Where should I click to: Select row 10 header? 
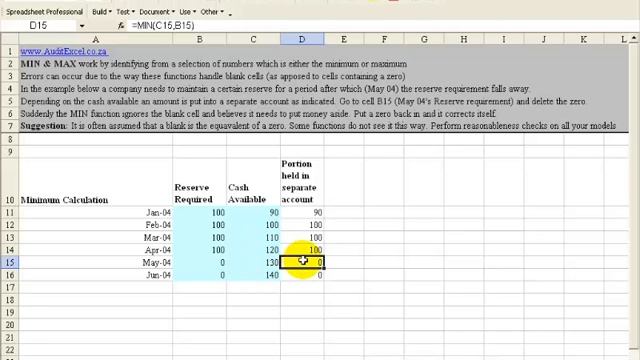pyautogui.click(x=10, y=182)
